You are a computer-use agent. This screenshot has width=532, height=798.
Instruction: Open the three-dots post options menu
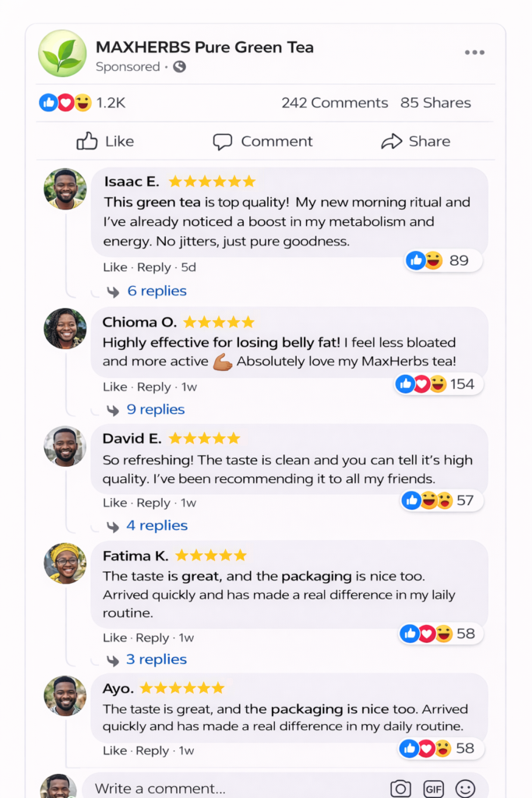474,53
